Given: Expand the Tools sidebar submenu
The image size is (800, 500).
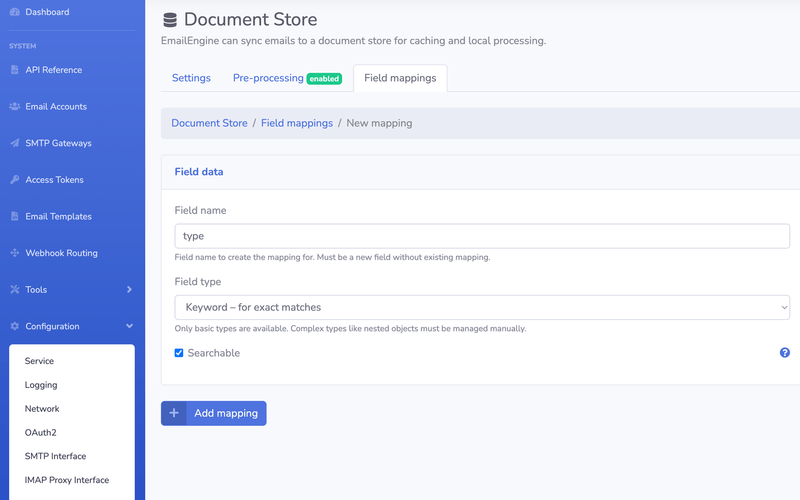Looking at the screenshot, I should pos(129,290).
